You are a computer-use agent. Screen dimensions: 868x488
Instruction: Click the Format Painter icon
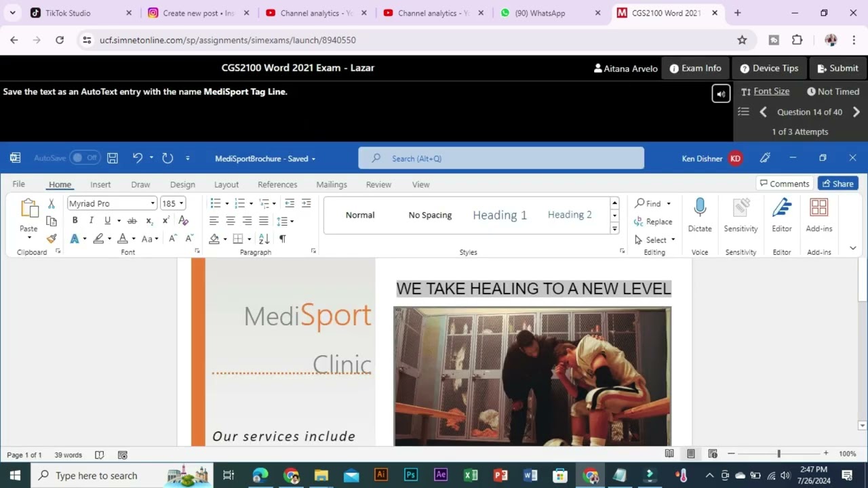(52, 239)
